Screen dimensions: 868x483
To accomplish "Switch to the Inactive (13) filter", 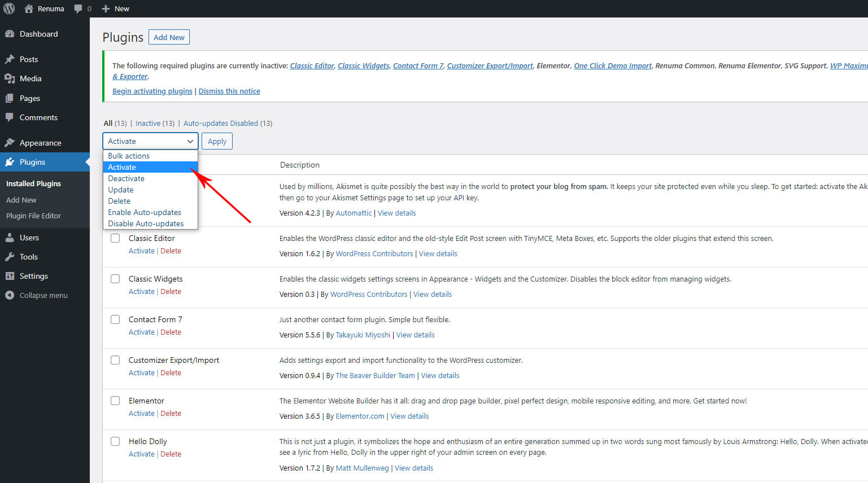I will 155,123.
